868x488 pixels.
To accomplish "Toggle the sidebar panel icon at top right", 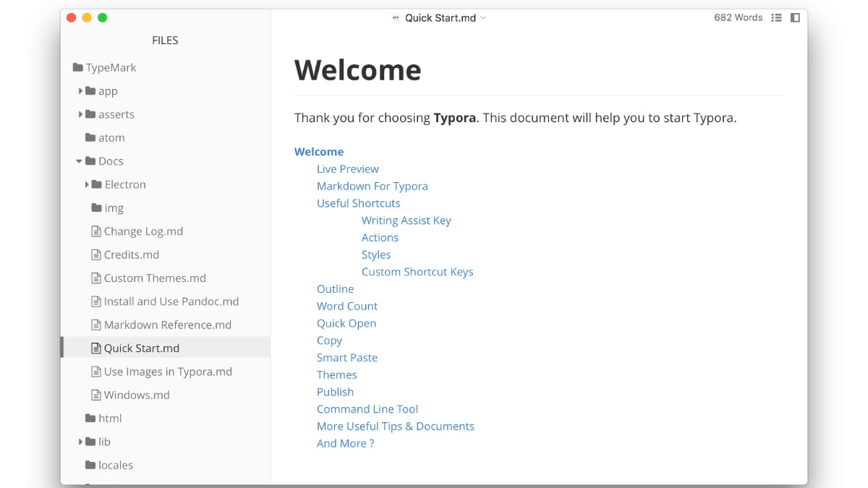I will click(795, 18).
